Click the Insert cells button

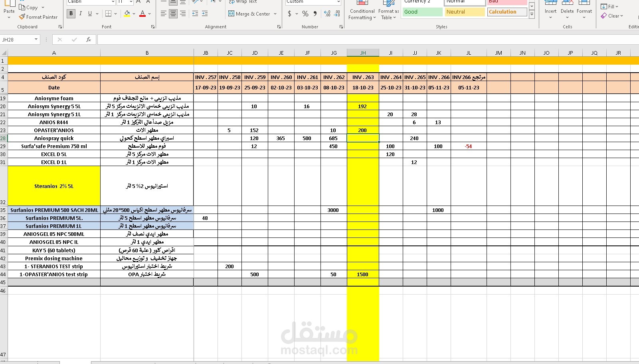pos(550,9)
